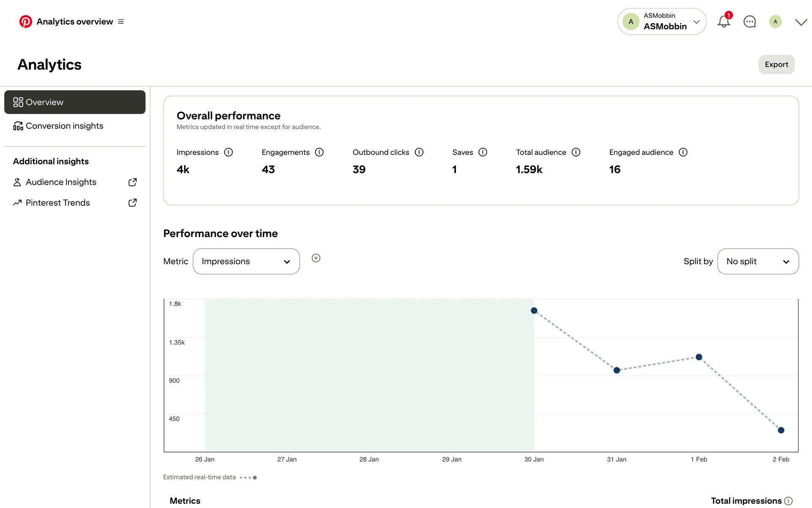Screen dimensions: 812x508
Task: Go to Conversion insights
Action: [64, 126]
